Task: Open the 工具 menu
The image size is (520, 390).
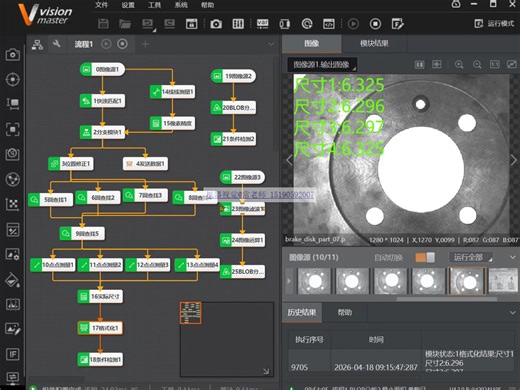Action: pos(154,5)
